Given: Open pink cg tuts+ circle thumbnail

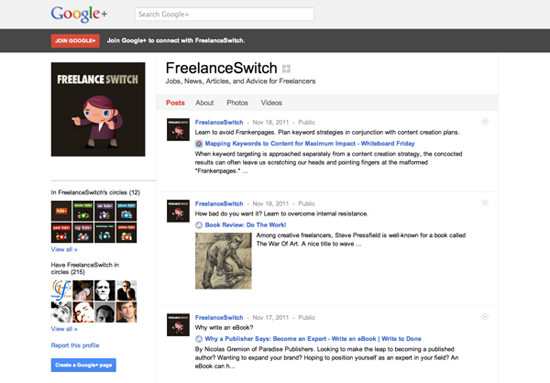Looking at the screenshot, I should [83, 233].
